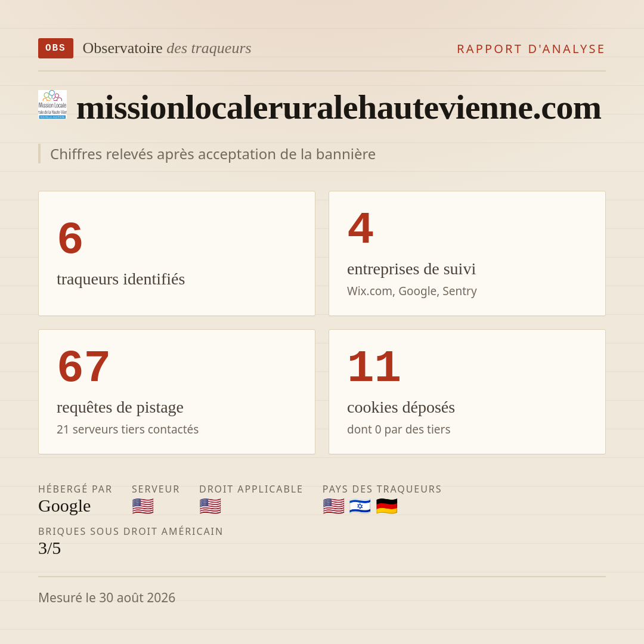Click the 3/5 ratio value

coord(49,549)
